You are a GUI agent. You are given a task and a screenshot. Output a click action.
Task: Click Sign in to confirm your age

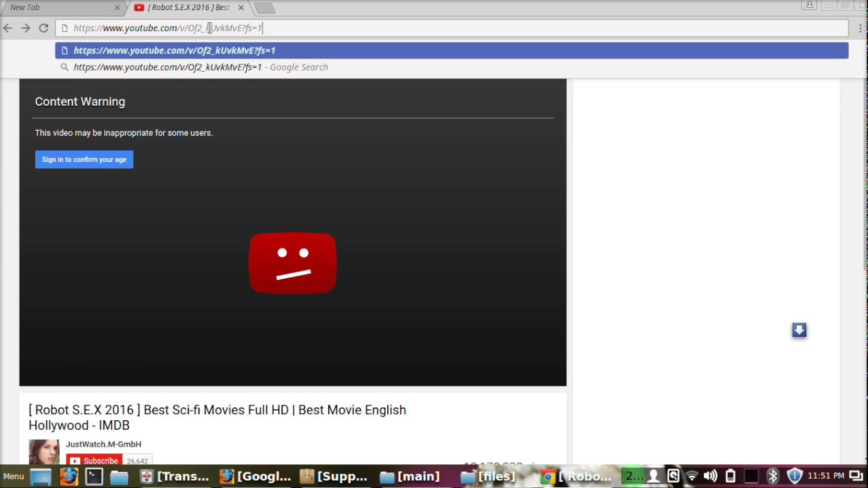84,159
